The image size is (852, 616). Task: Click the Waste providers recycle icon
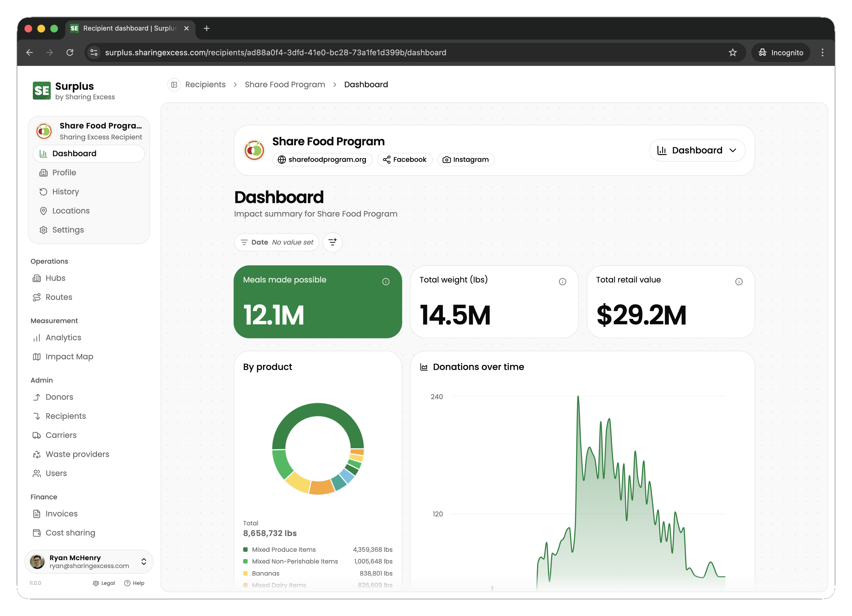click(x=37, y=454)
